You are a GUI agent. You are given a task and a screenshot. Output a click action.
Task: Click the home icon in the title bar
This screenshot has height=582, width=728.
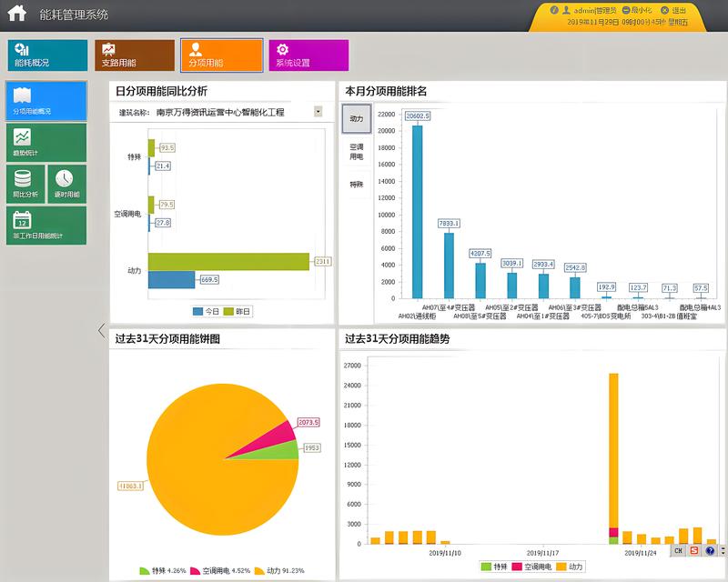tap(17, 14)
